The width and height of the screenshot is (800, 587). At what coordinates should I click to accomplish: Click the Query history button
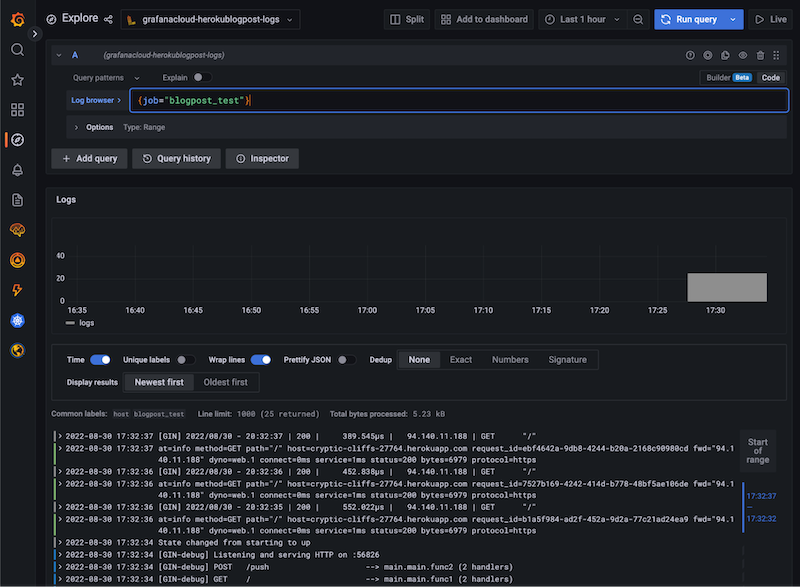pos(175,158)
